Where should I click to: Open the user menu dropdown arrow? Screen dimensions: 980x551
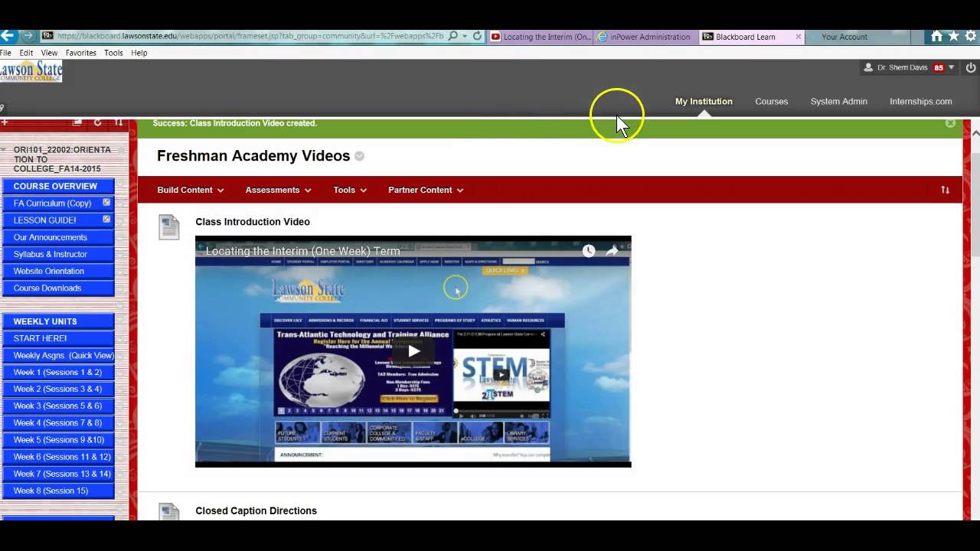tap(952, 67)
